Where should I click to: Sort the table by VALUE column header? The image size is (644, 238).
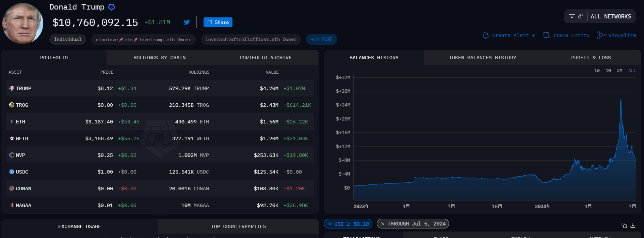coord(272,72)
